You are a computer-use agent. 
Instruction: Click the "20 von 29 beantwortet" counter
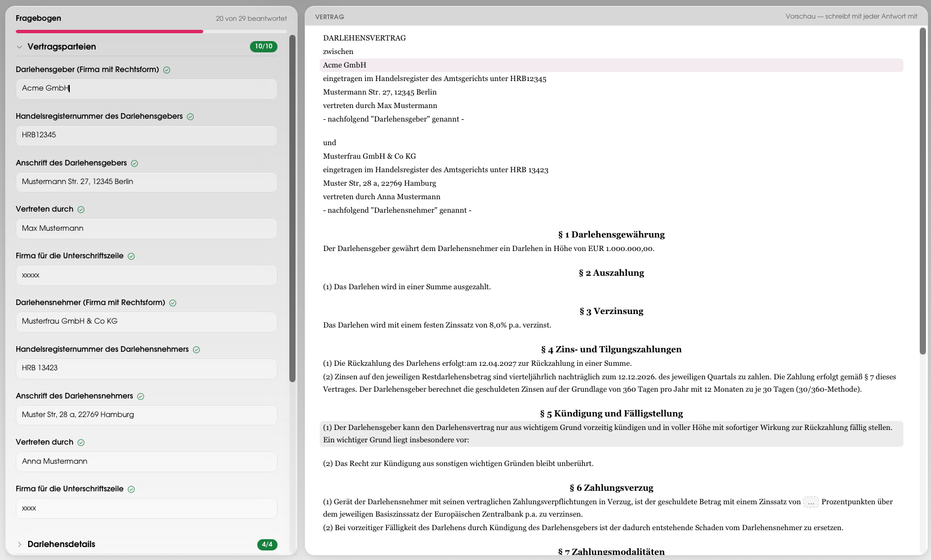[252, 19]
